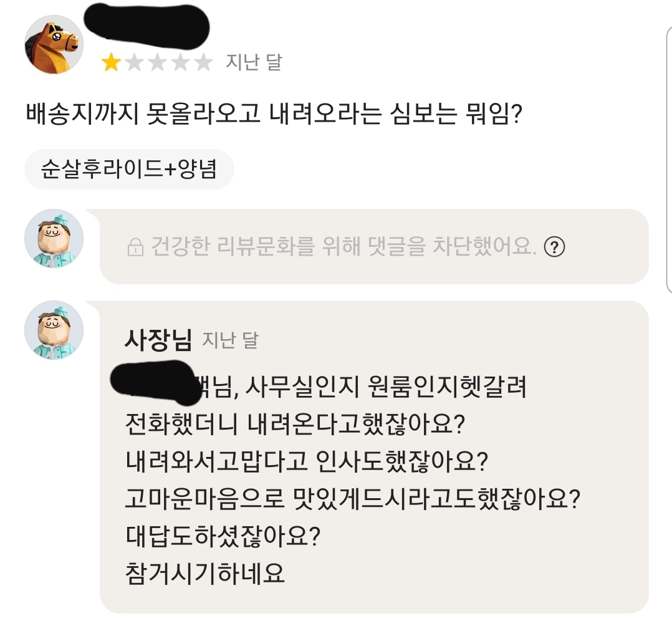Click 지난 달 next to 사장님
Screen dimensions: 672x626
(x=230, y=340)
